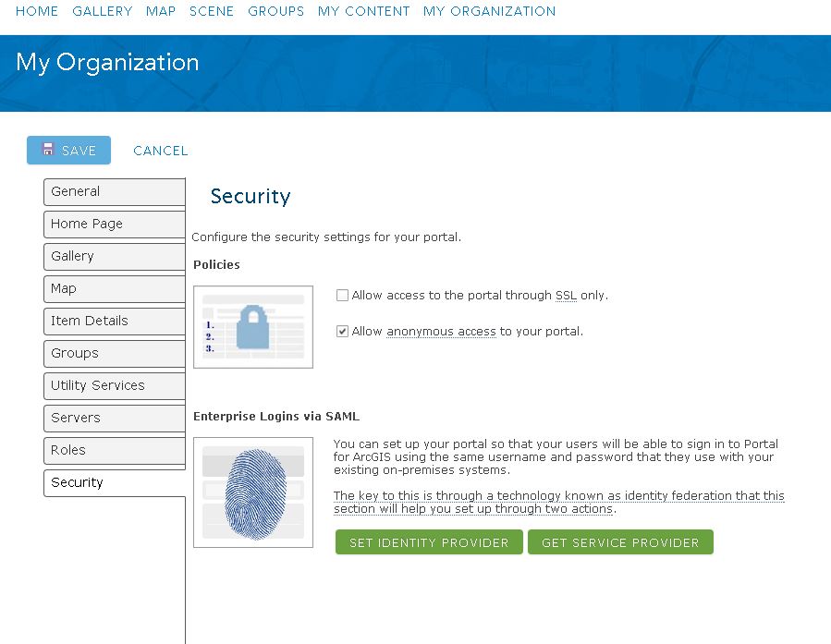Screen dimensions: 831x644
Task: Go to the Utility Services tab
Action: [114, 385]
